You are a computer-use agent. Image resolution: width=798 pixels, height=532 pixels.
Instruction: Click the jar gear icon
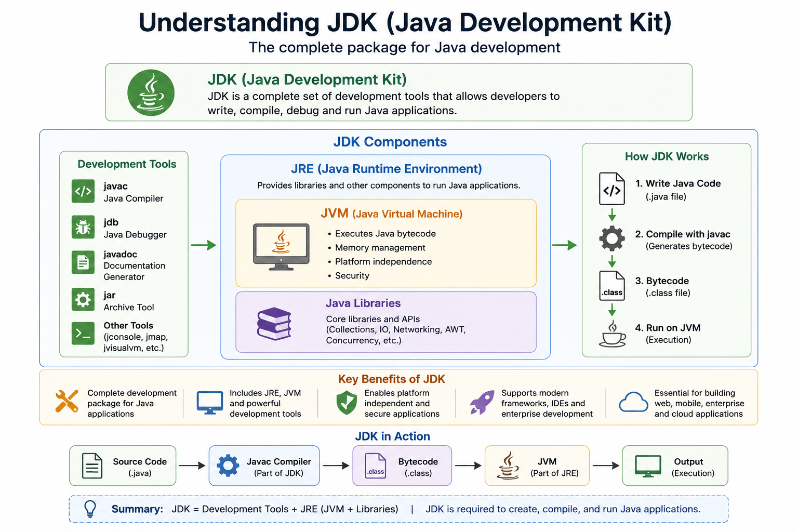pos(83,299)
